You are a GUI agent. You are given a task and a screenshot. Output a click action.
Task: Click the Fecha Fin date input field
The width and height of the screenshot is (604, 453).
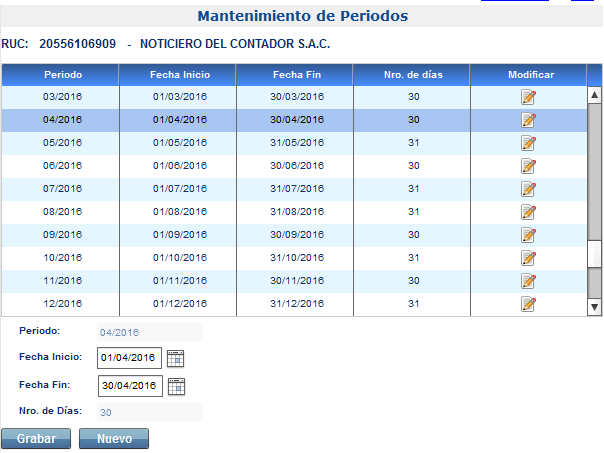click(x=130, y=386)
